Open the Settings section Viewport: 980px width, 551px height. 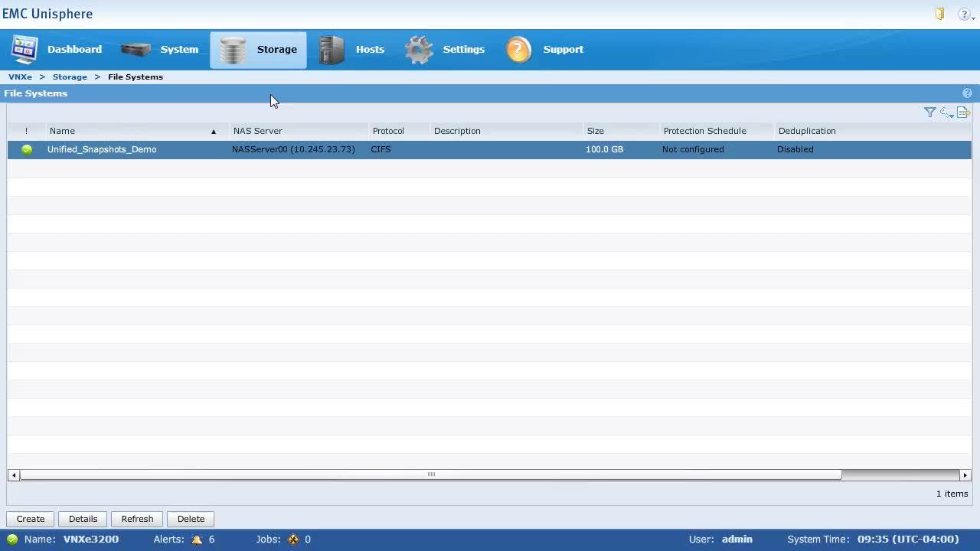coord(444,50)
